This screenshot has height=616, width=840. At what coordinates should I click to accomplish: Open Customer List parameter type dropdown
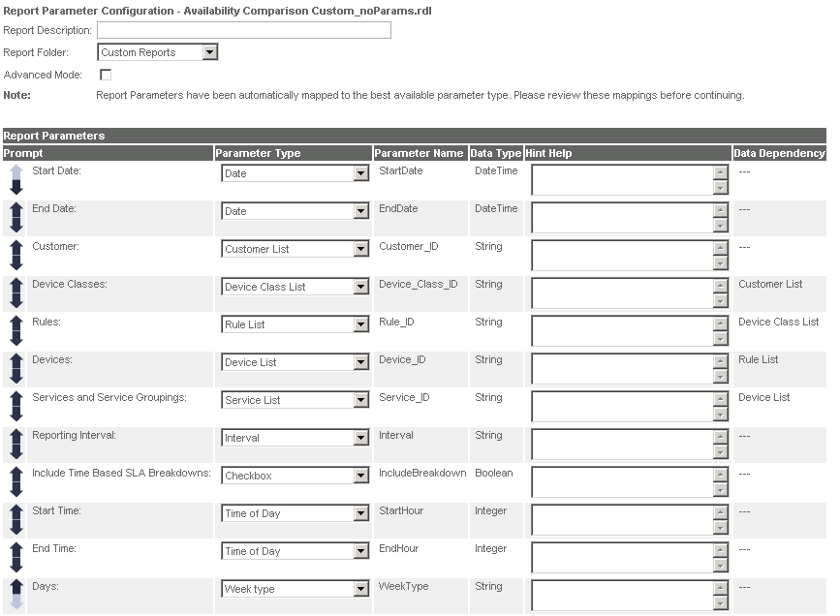[296, 249]
